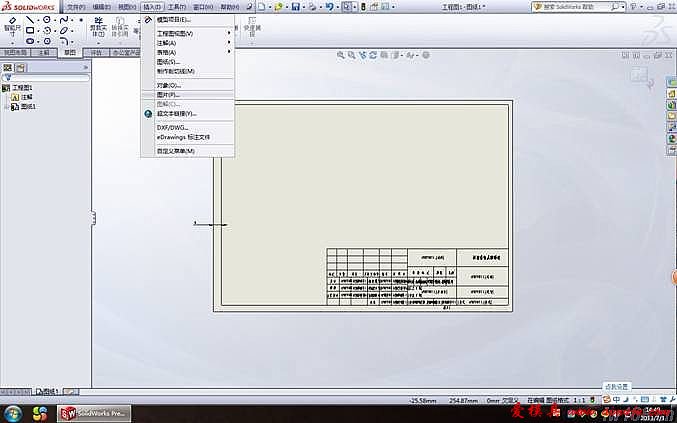The height and width of the screenshot is (423, 677).
Task: Select the Spline sketch tool
Action: click(65, 19)
